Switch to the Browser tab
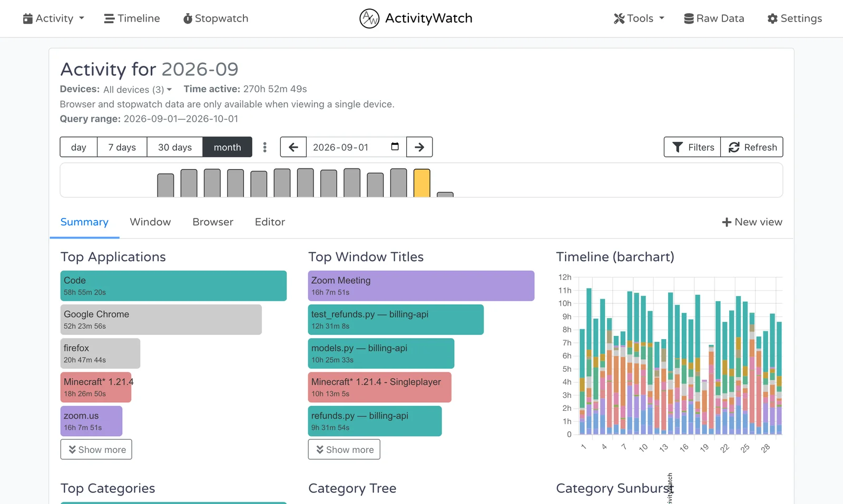843x504 pixels. click(x=213, y=222)
